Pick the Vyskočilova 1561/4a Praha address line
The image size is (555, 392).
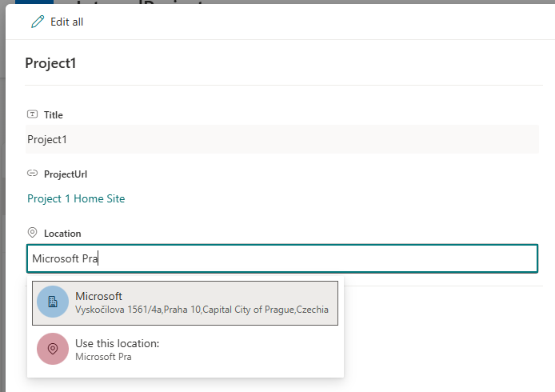(x=202, y=310)
